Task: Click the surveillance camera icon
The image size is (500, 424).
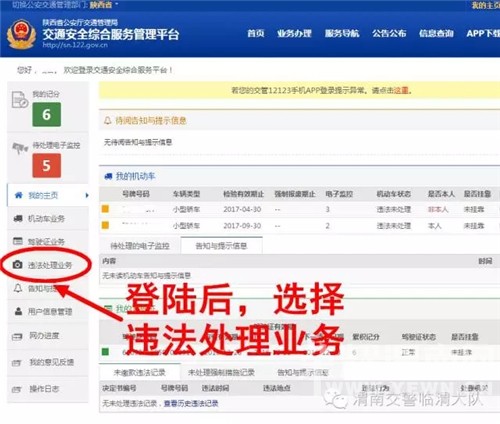Action: point(20,148)
